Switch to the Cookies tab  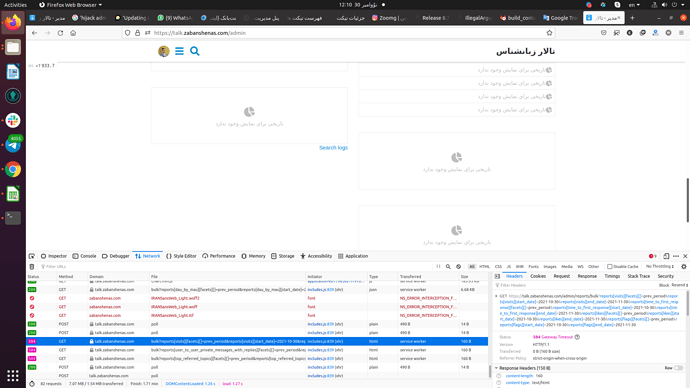pos(538,276)
